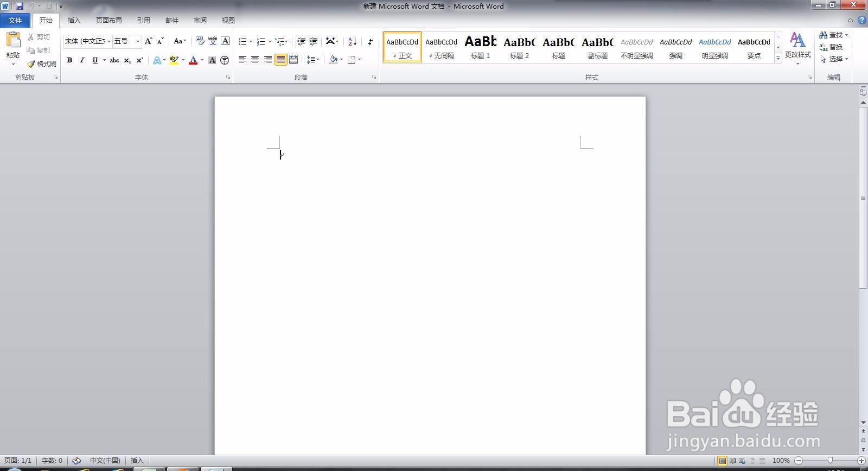Open the font name dropdown
The width and height of the screenshot is (868, 471).
point(108,41)
